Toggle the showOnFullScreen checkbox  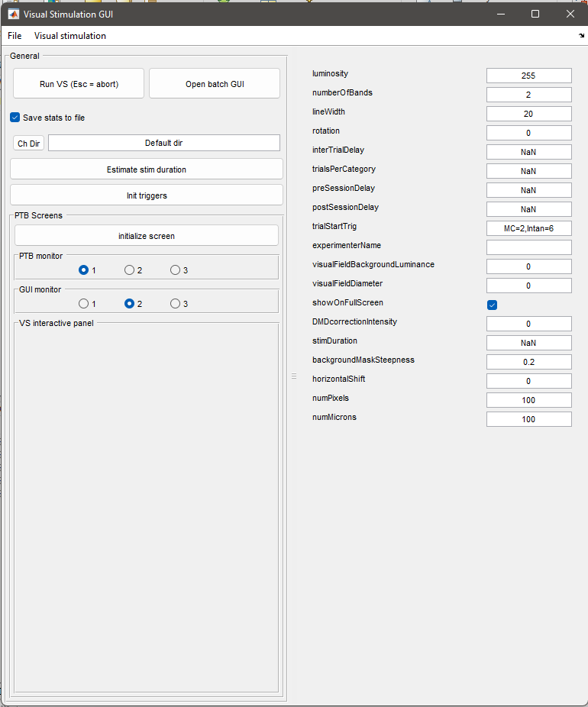(492, 305)
